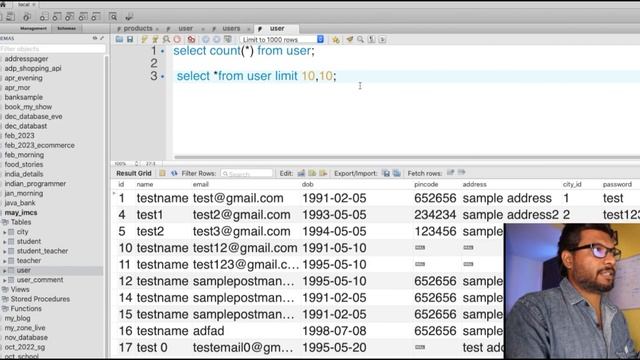Expand the student_teacher table node

(4, 251)
